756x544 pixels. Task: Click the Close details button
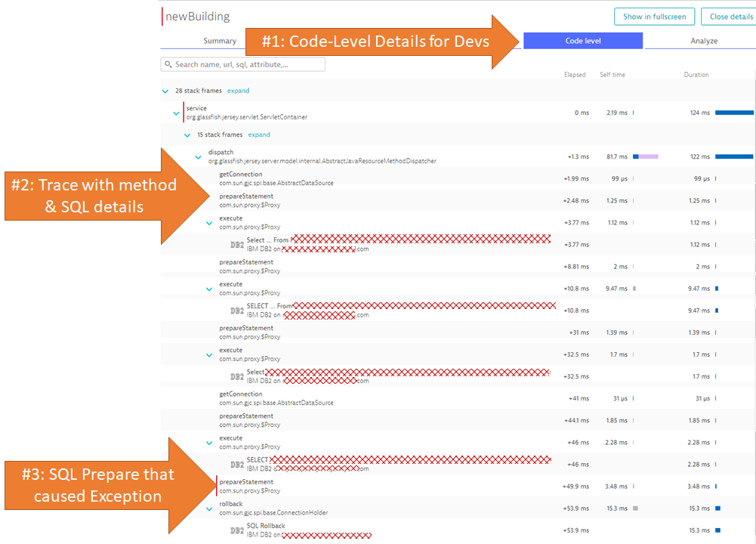coord(729,16)
